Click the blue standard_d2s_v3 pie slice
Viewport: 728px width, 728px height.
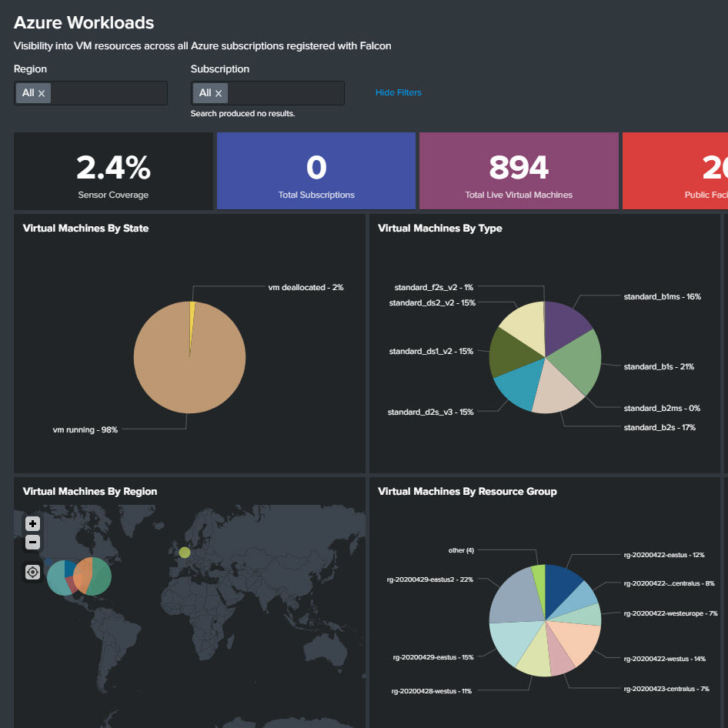(x=516, y=386)
